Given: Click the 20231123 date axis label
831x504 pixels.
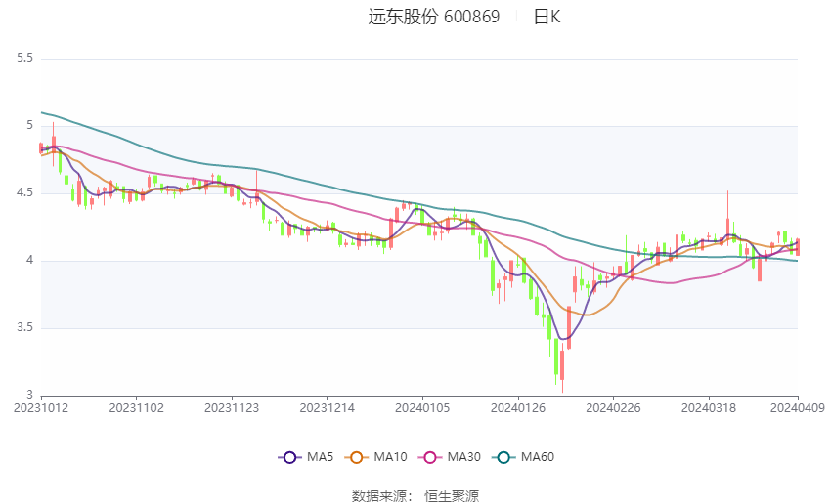Looking at the screenshot, I should [x=232, y=408].
